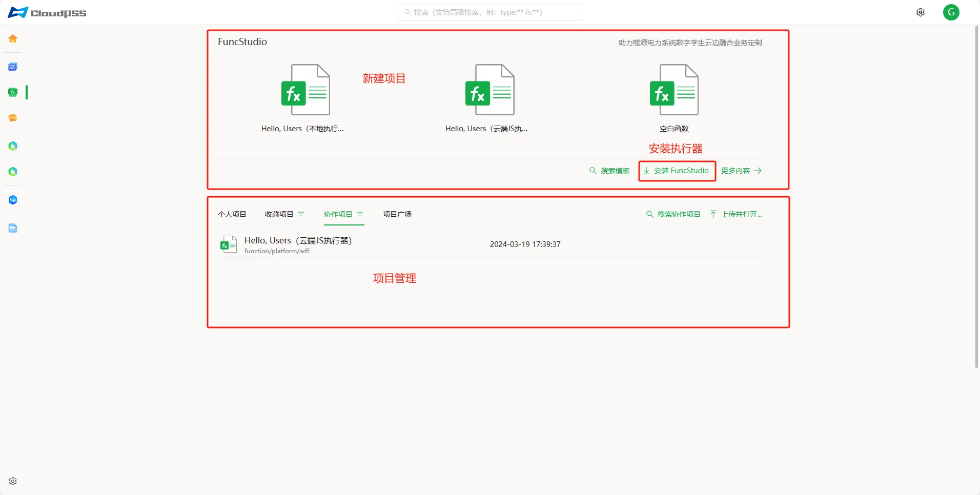980x495 pixels.
Task: Click the 上传并打开 button
Action: [x=736, y=214]
